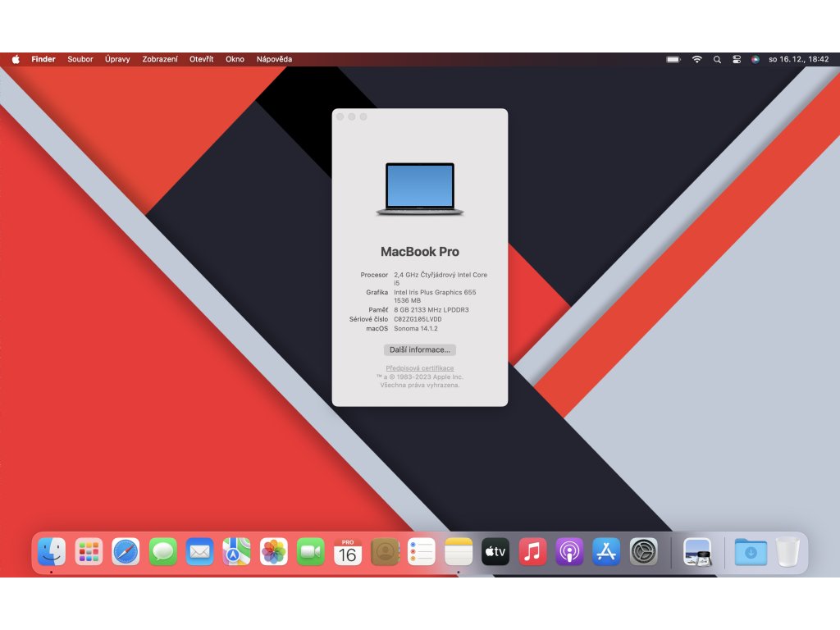The height and width of the screenshot is (630, 840).
Task: Click the MacBook Pro title text
Action: pos(420,252)
